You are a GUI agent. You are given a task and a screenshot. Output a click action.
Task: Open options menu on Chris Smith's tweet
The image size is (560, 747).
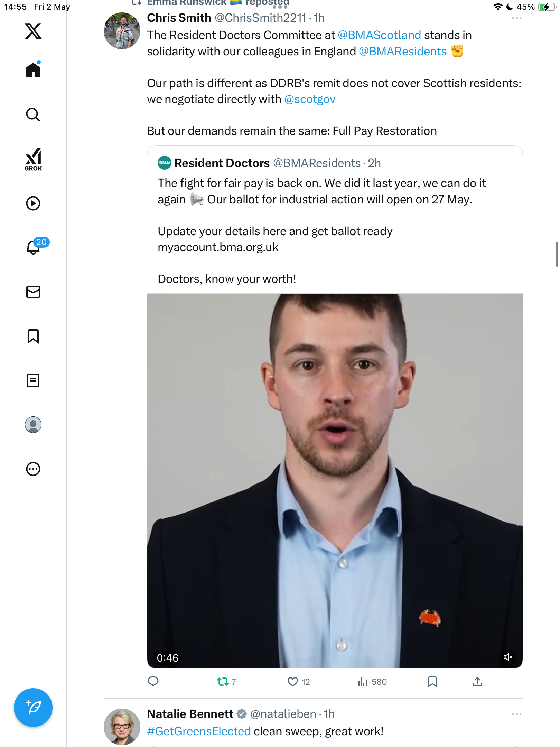[x=517, y=18]
